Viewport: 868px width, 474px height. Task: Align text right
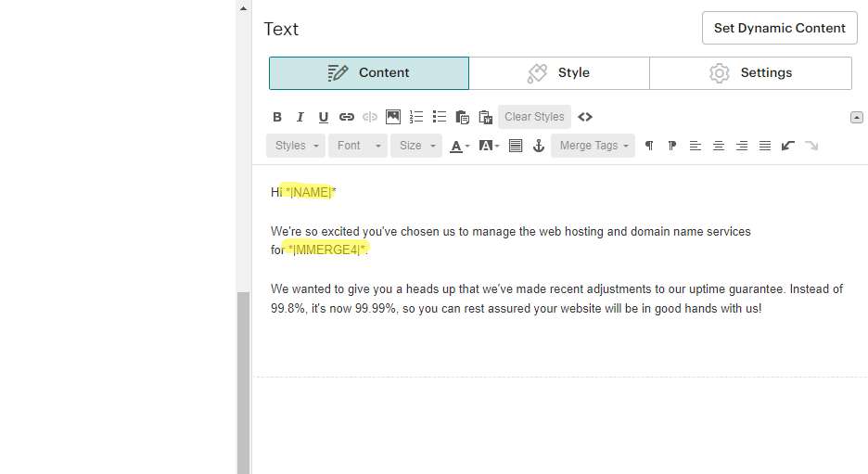pyautogui.click(x=742, y=146)
